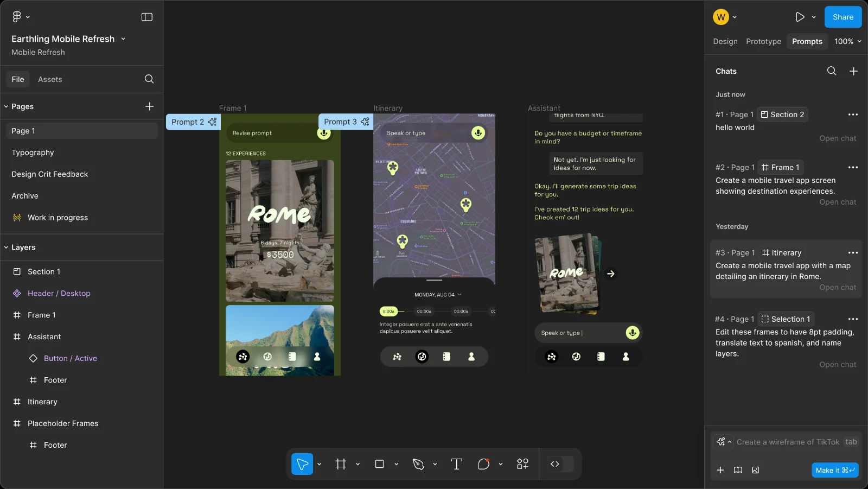Select the Comment tool

[484, 464]
